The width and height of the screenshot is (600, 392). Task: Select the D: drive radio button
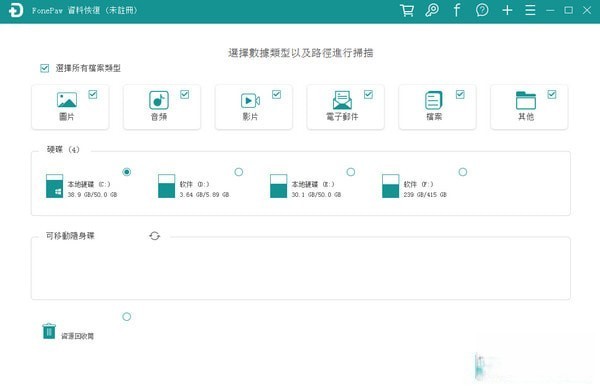pos(239,172)
